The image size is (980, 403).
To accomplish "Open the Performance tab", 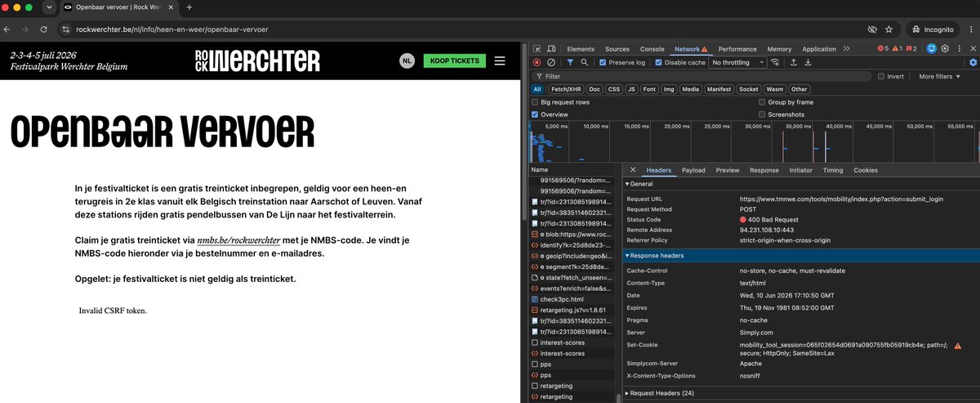I will click(738, 49).
